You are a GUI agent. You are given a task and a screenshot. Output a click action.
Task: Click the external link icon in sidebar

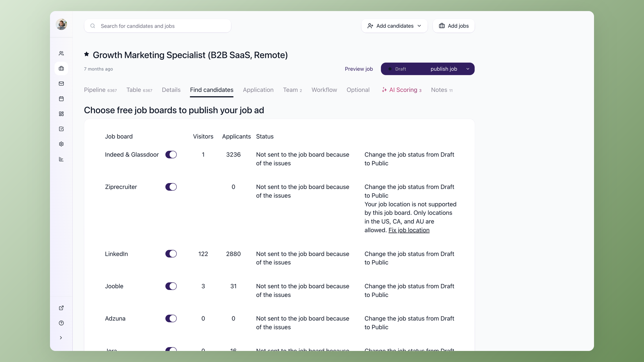point(61,308)
